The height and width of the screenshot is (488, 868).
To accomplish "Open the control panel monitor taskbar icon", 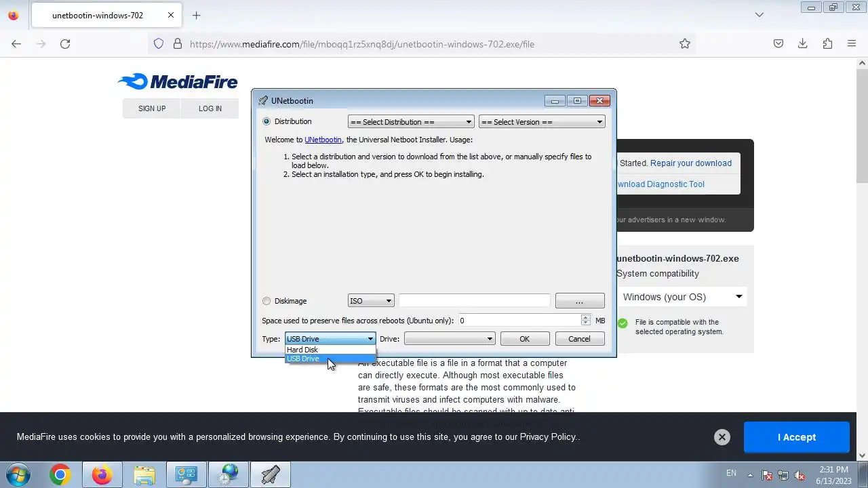I will pos(186,475).
